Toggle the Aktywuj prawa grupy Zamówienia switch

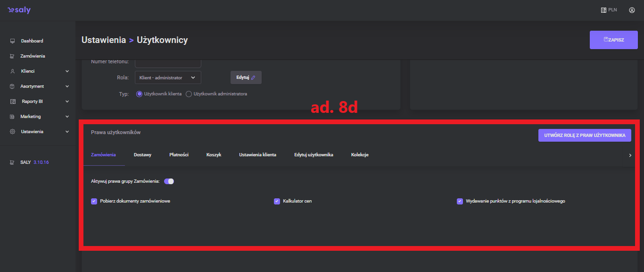tap(169, 181)
